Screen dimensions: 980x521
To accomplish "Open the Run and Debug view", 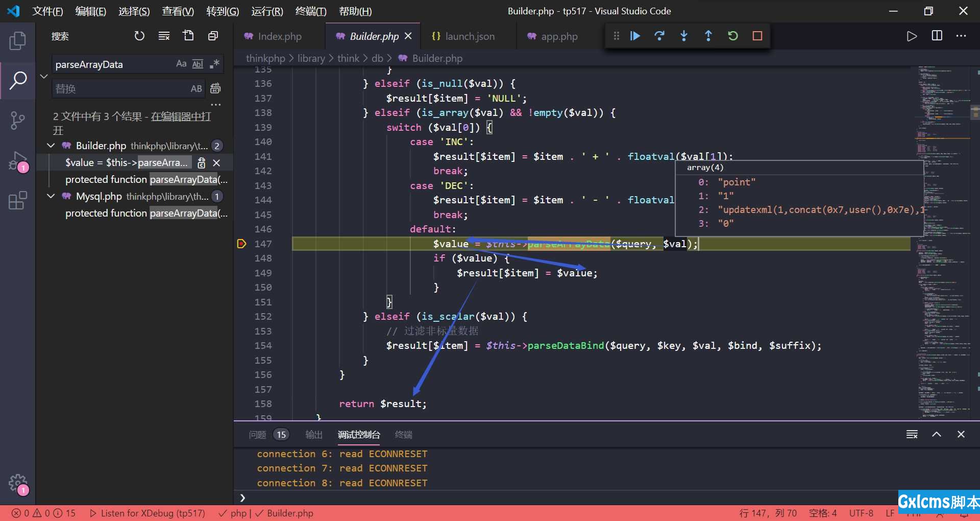I will point(17,161).
